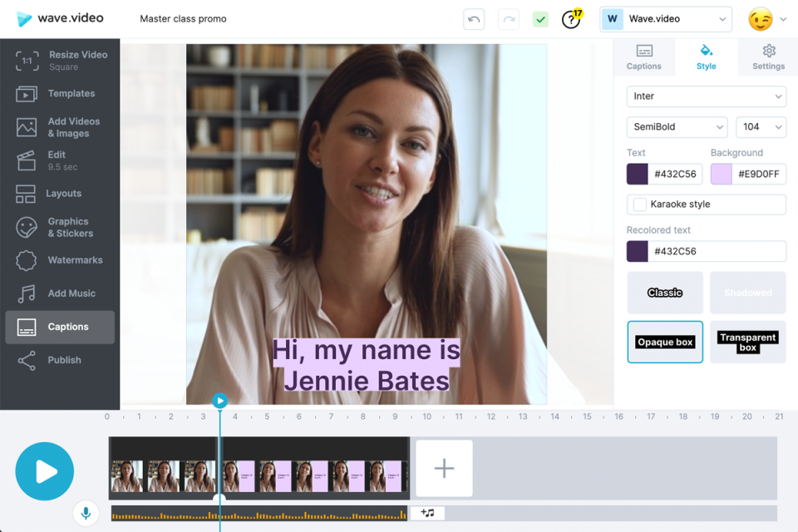The image size is (798, 532).
Task: Open the Captions tab on the right panel
Action: [644, 57]
